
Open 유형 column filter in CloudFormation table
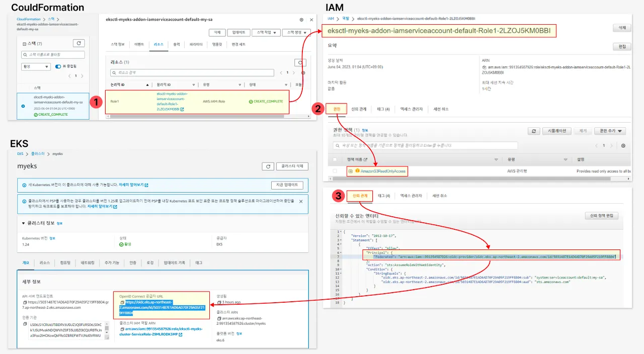241,84
